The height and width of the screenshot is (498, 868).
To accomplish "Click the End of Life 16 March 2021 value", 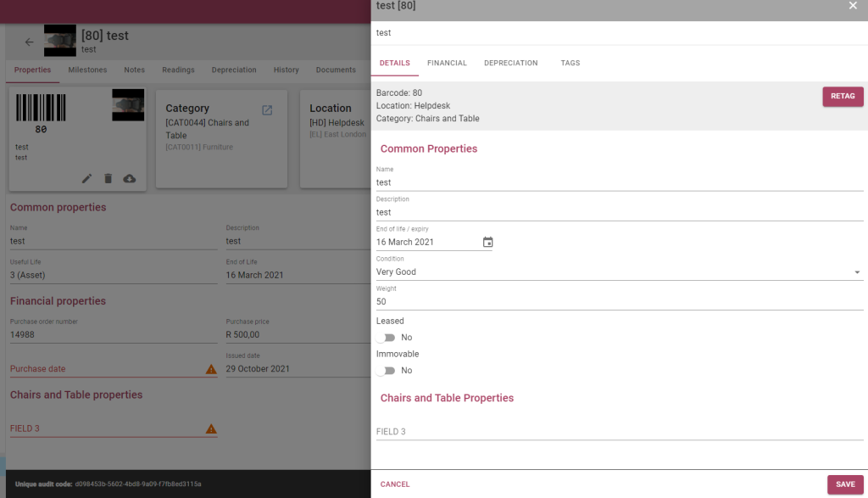I will coord(254,276).
